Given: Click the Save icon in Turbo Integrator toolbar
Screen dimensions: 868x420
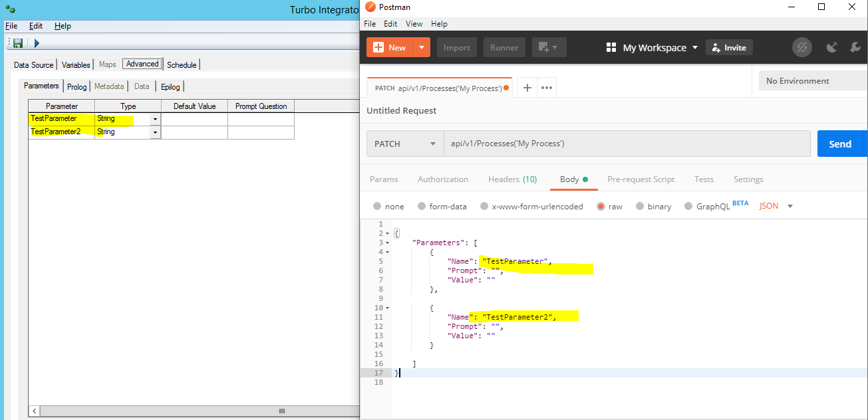Looking at the screenshot, I should coord(18,43).
